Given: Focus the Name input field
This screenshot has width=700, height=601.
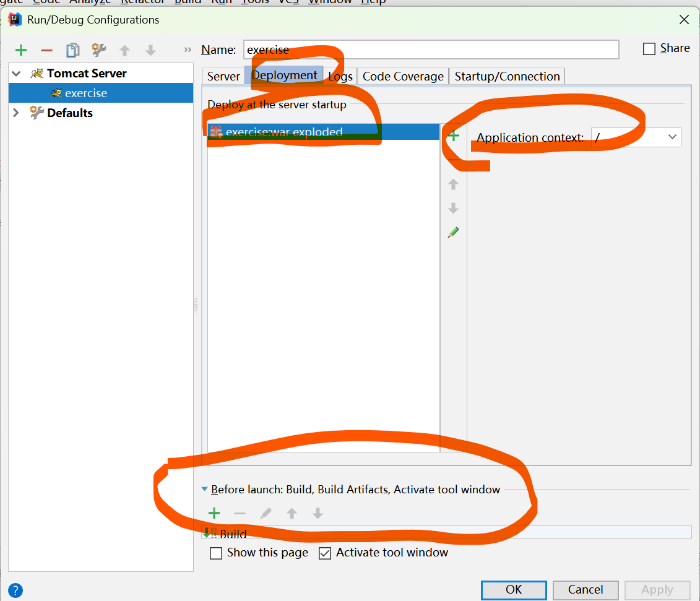Looking at the screenshot, I should tap(431, 50).
